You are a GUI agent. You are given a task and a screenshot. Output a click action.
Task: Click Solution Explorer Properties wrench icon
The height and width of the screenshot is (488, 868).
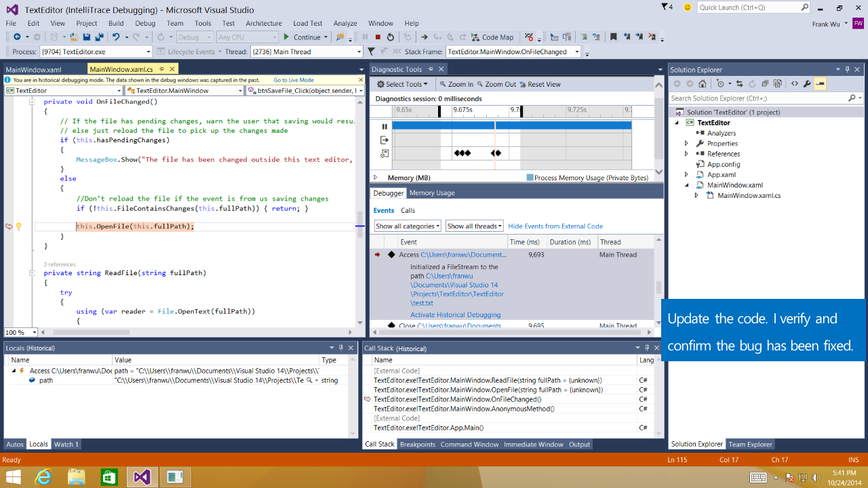[806, 83]
